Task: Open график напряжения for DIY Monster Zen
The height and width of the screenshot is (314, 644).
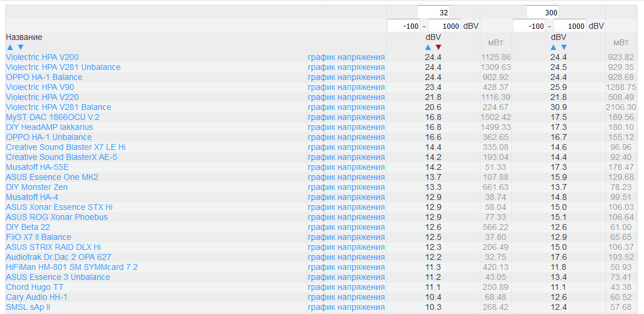Action: pyautogui.click(x=346, y=187)
